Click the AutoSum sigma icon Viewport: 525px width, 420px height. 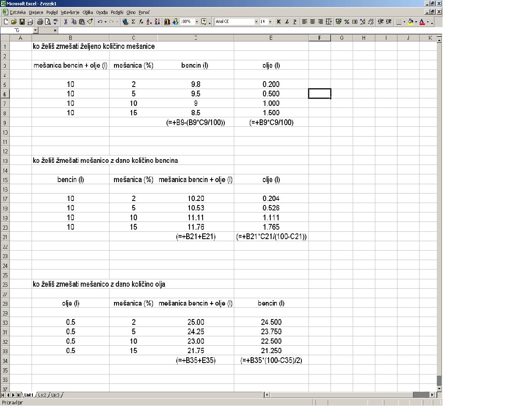tap(133, 22)
